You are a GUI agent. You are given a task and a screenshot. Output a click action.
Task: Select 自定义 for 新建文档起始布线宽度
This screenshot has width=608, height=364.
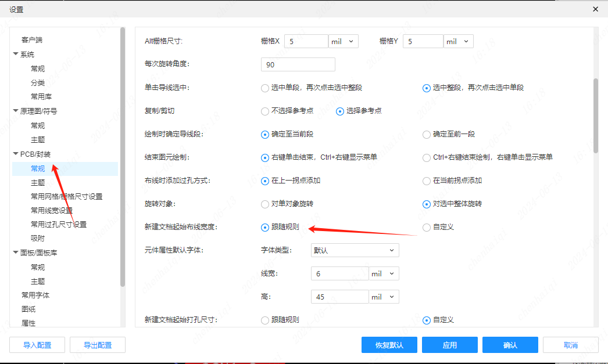[427, 227]
